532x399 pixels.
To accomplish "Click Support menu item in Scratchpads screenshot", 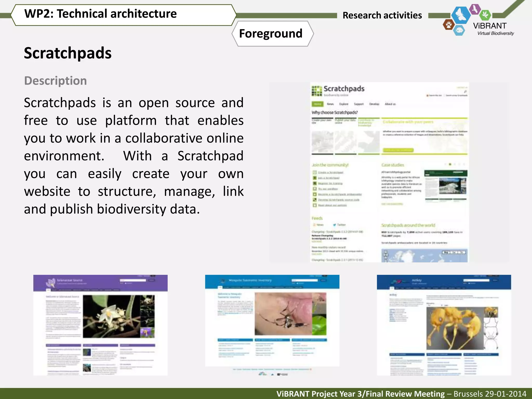I will click(359, 104).
